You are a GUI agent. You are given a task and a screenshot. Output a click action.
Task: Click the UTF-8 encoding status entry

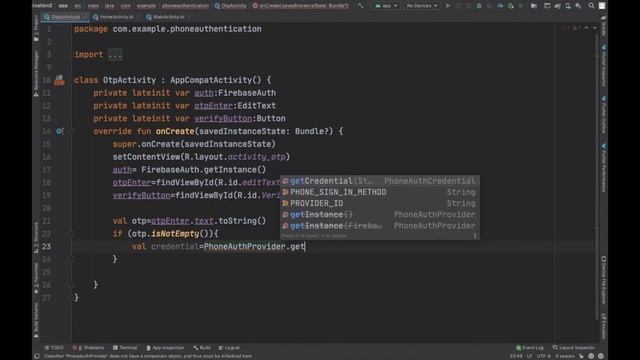click(x=543, y=356)
